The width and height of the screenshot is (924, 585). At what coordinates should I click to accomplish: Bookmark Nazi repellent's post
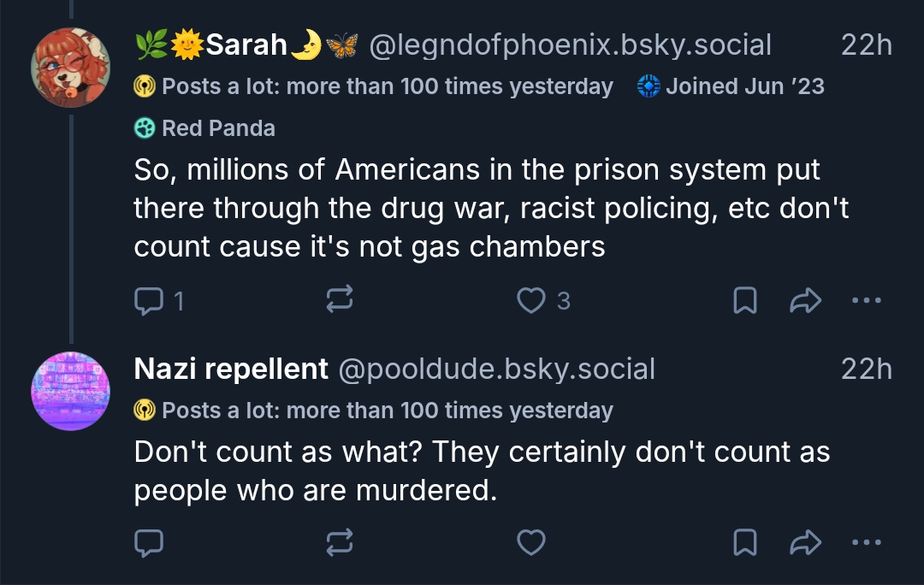pyautogui.click(x=745, y=542)
